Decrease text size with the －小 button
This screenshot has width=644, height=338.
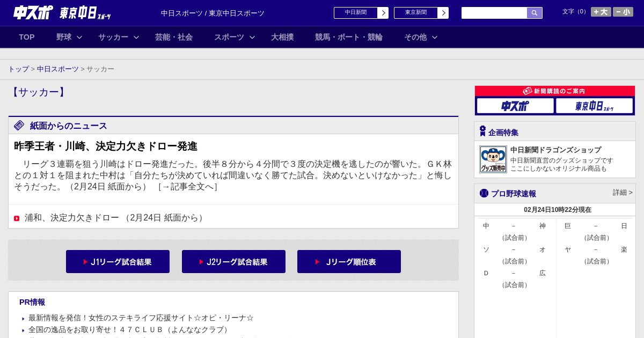623,12
